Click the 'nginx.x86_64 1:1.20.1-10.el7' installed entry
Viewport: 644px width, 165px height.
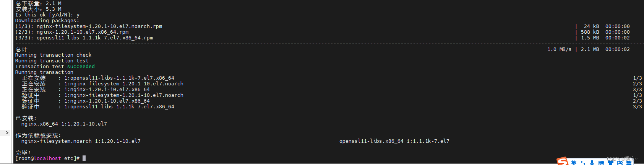tap(64, 124)
